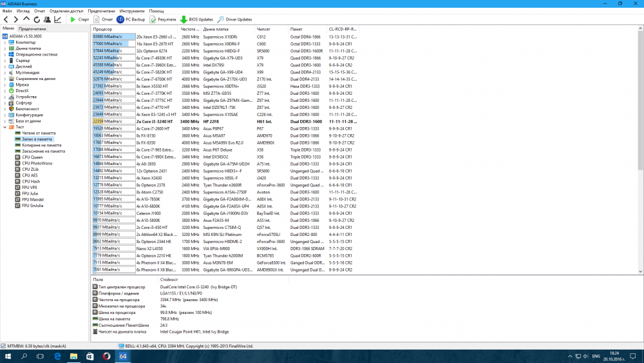Screen dimensions: 644x363
Task: Select the Четене от паметта test icon
Action: pyautogui.click(x=17, y=133)
